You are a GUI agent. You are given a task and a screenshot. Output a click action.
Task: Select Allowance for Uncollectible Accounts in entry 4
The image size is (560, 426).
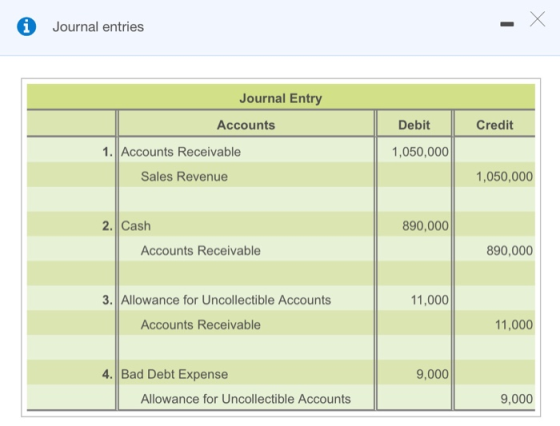coord(246,399)
